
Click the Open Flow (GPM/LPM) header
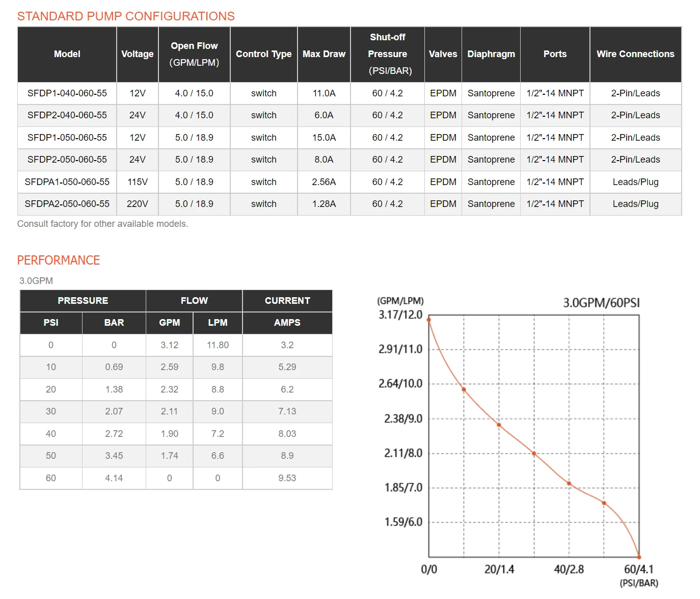pyautogui.click(x=194, y=54)
